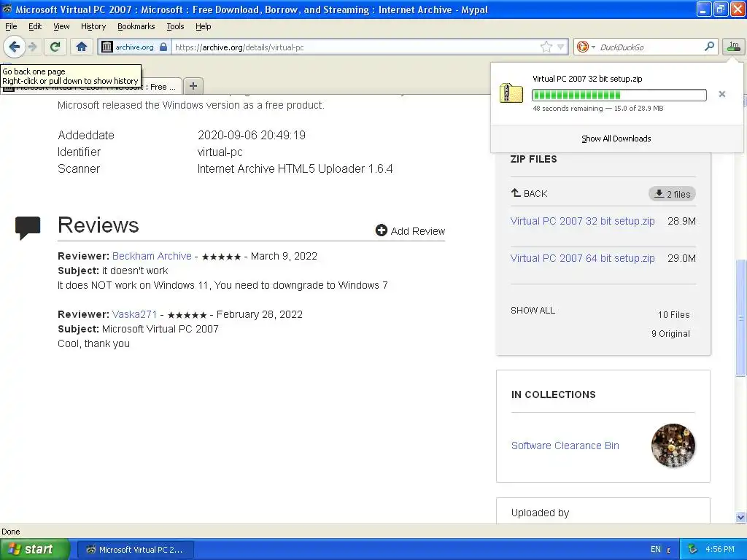Open a new tab with plus button
This screenshot has height=560, width=747.
tap(193, 86)
